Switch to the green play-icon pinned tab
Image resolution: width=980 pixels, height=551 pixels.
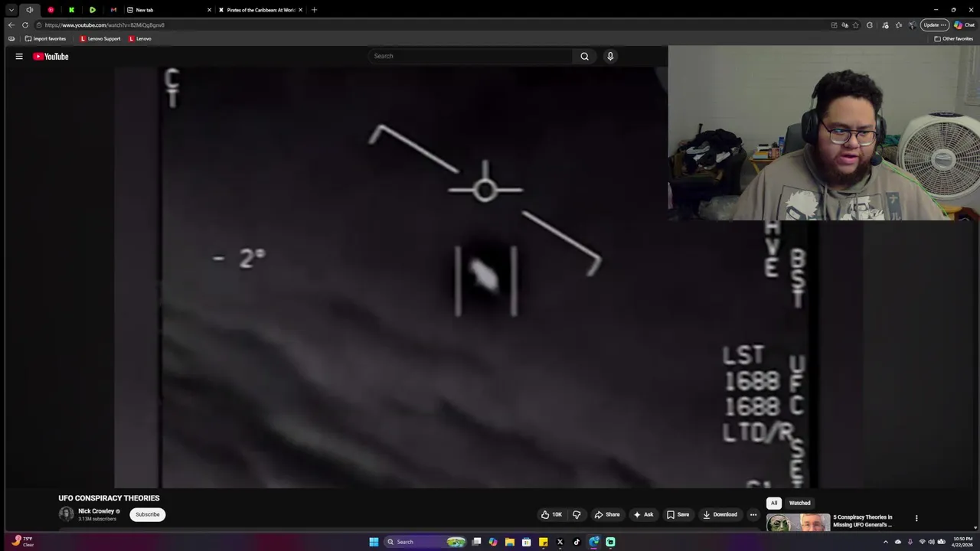coord(92,10)
